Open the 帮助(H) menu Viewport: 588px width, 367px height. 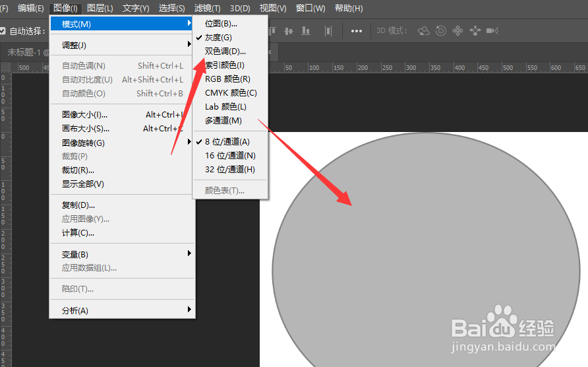pos(349,9)
